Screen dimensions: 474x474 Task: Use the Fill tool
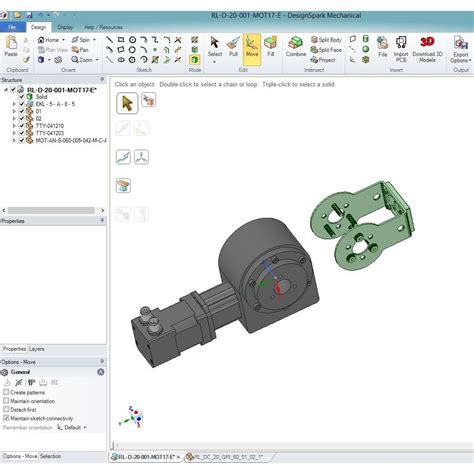(x=271, y=47)
